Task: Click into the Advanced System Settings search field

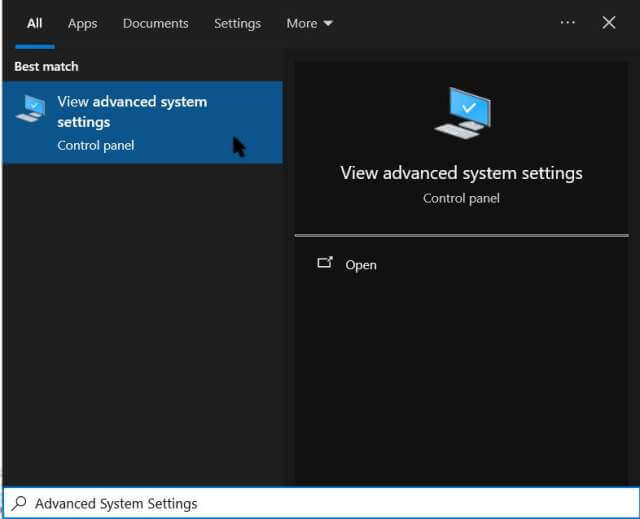Action: 320,503
